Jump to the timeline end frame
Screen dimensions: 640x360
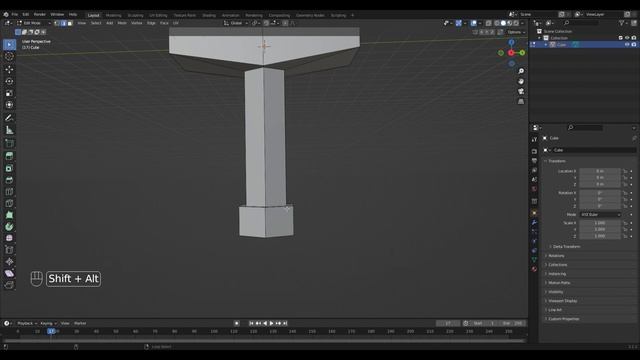[x=285, y=323]
